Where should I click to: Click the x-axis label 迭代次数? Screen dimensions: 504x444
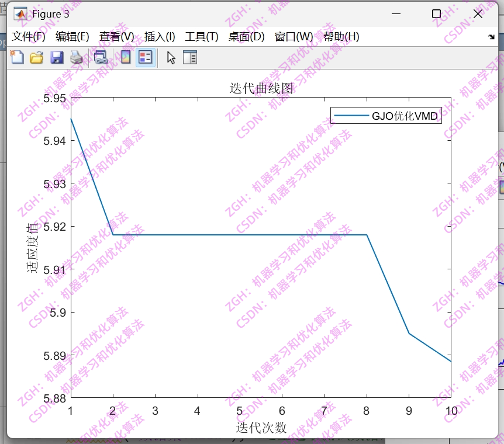pos(261,427)
